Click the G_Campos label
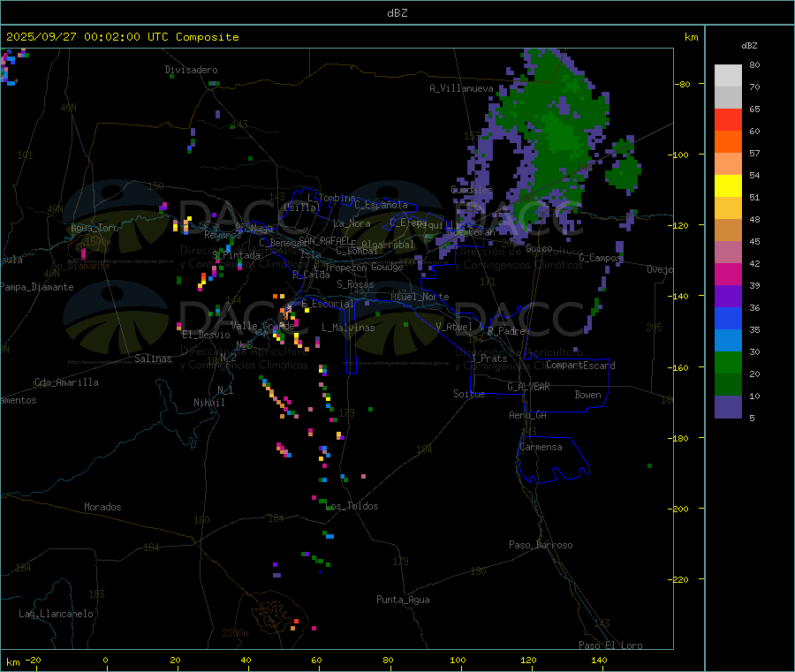 (600, 258)
